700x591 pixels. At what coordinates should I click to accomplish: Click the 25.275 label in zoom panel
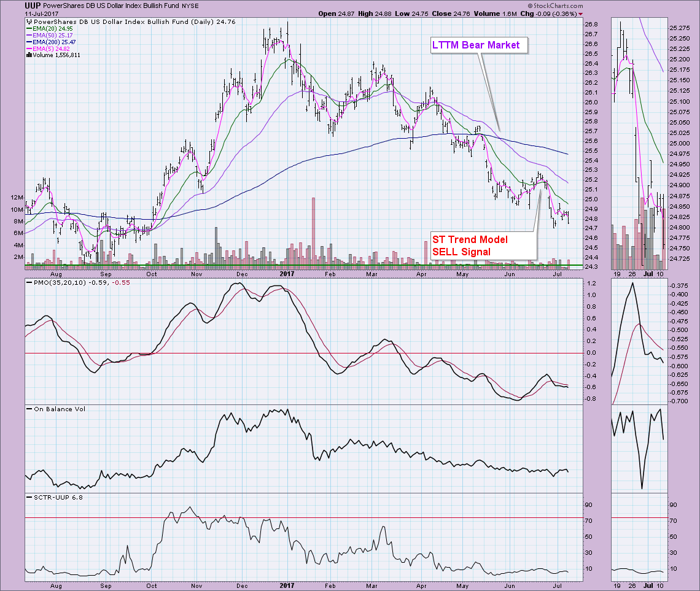point(680,28)
